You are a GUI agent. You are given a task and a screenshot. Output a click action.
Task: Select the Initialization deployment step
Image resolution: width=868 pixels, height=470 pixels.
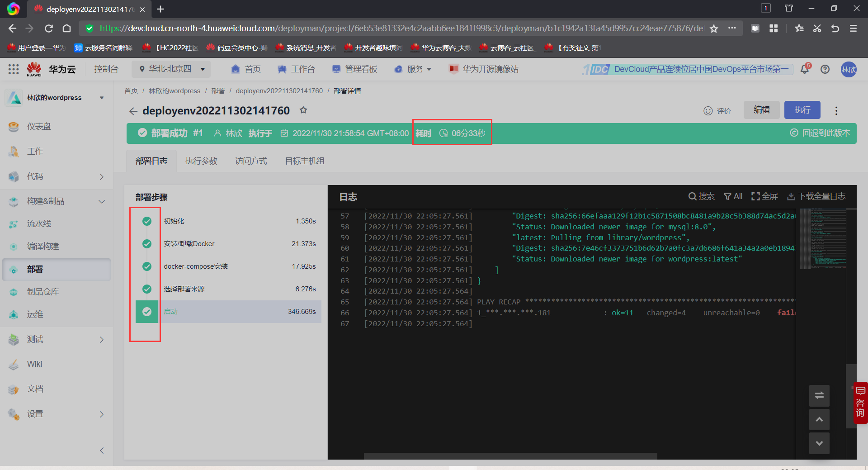pos(228,221)
